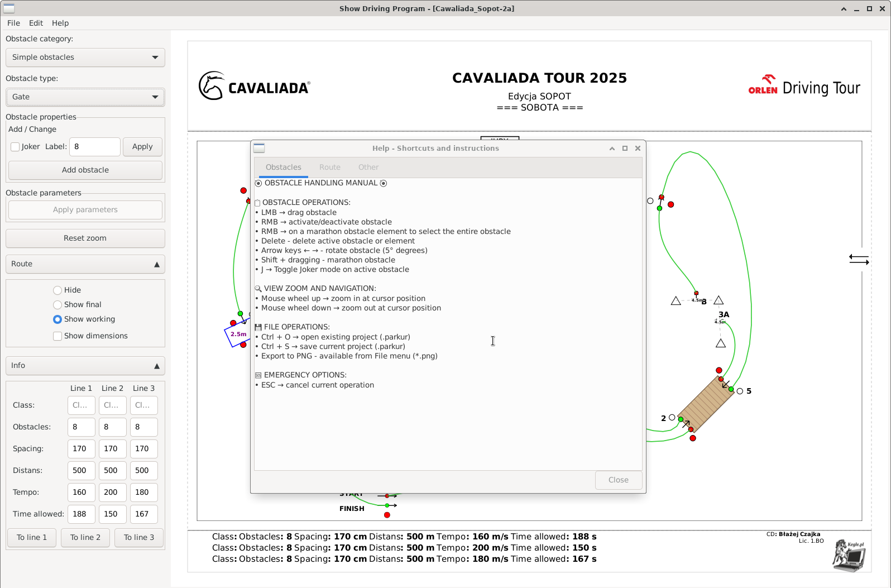Select the Hide route radio button

[x=58, y=290]
